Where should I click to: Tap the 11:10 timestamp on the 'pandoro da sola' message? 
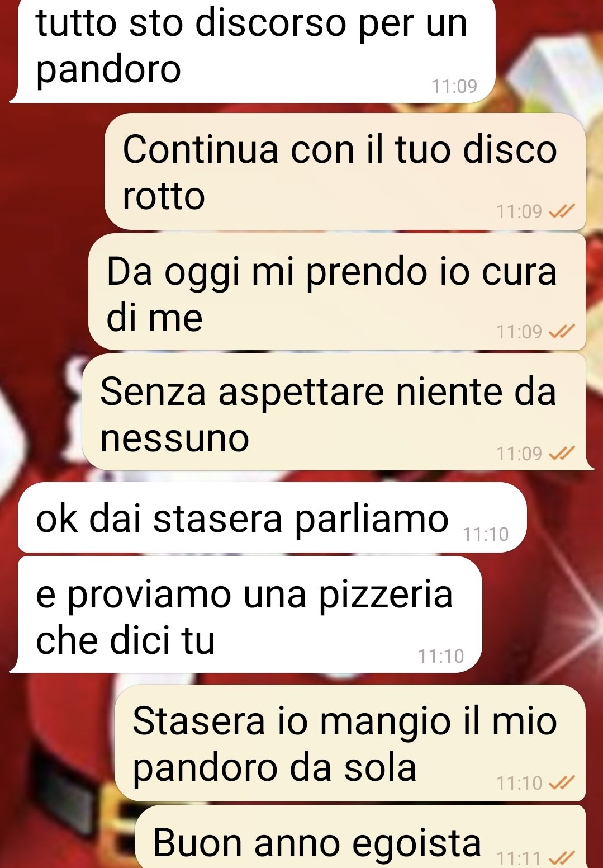point(519,783)
